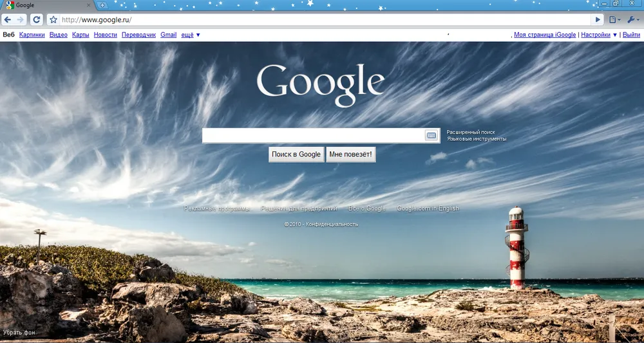The width and height of the screenshot is (644, 343).
Task: Close the Google tab
Action: pyautogui.click(x=89, y=5)
